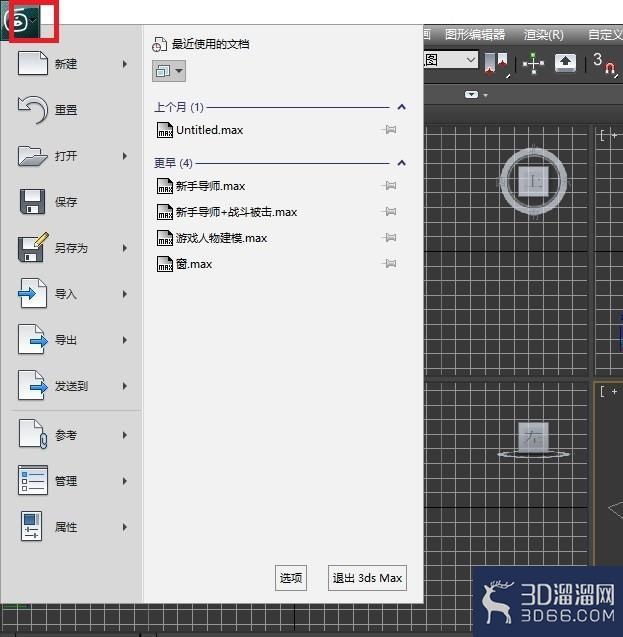The height and width of the screenshot is (637, 623).
Task: Pin Untitled.max to recent list
Action: tap(389, 130)
